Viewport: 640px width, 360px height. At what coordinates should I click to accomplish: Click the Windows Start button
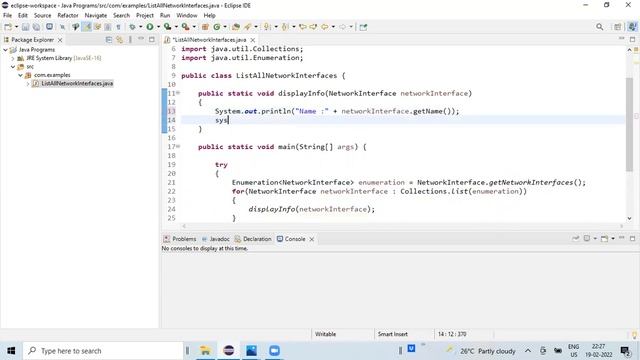click(11, 351)
